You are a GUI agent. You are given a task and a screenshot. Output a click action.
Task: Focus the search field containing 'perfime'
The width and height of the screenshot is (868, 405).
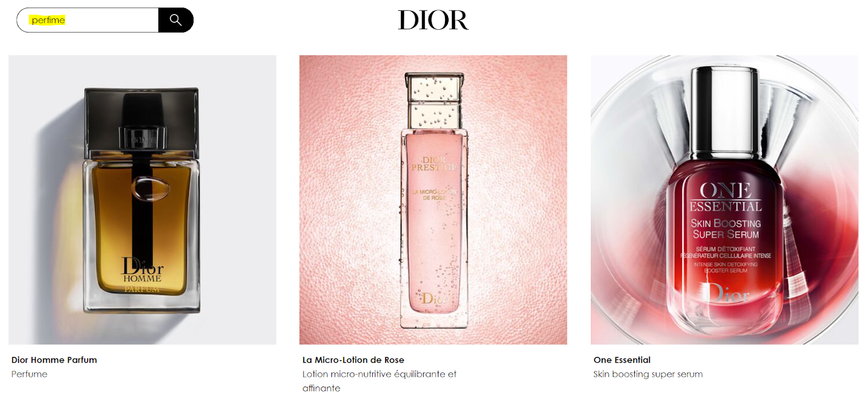(x=88, y=20)
